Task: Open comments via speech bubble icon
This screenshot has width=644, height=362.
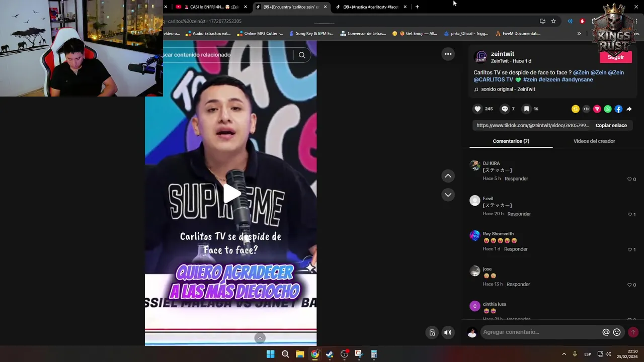Action: coord(505,109)
